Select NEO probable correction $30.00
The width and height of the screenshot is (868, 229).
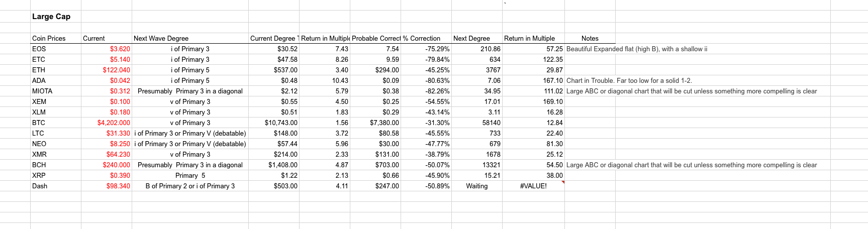(x=375, y=144)
